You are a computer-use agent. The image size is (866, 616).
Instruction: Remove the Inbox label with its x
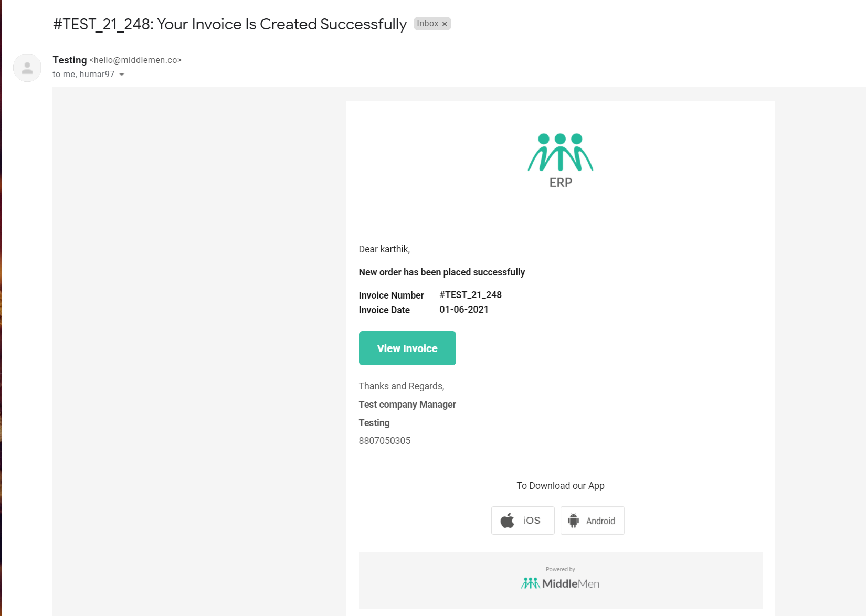click(x=445, y=24)
